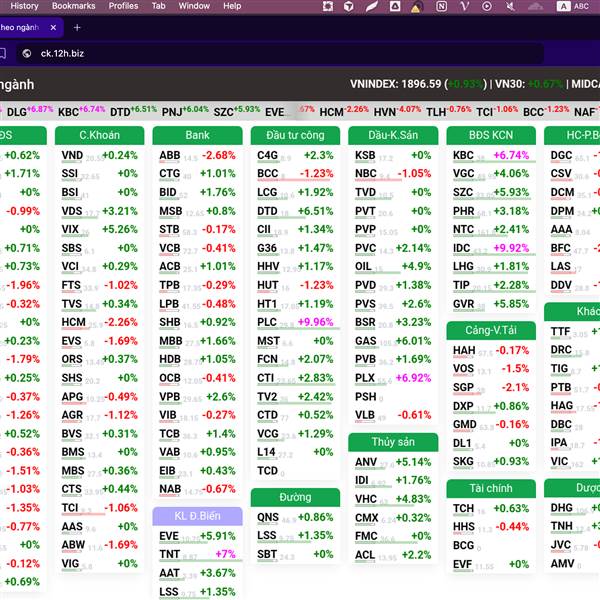Select VCG +1.29% stock row

click(295, 434)
